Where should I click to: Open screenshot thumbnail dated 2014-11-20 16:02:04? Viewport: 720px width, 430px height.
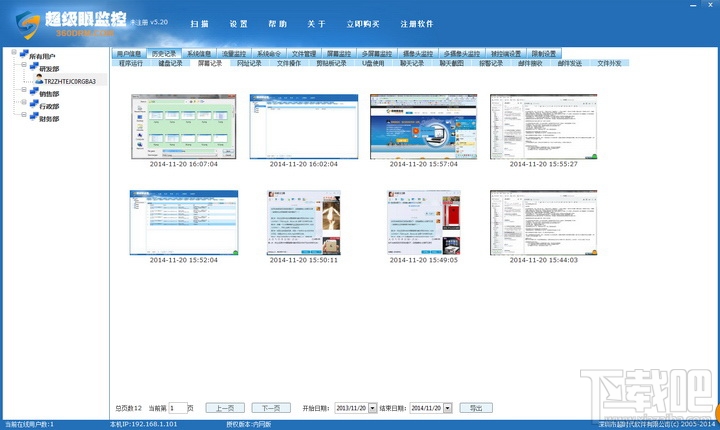pos(304,127)
